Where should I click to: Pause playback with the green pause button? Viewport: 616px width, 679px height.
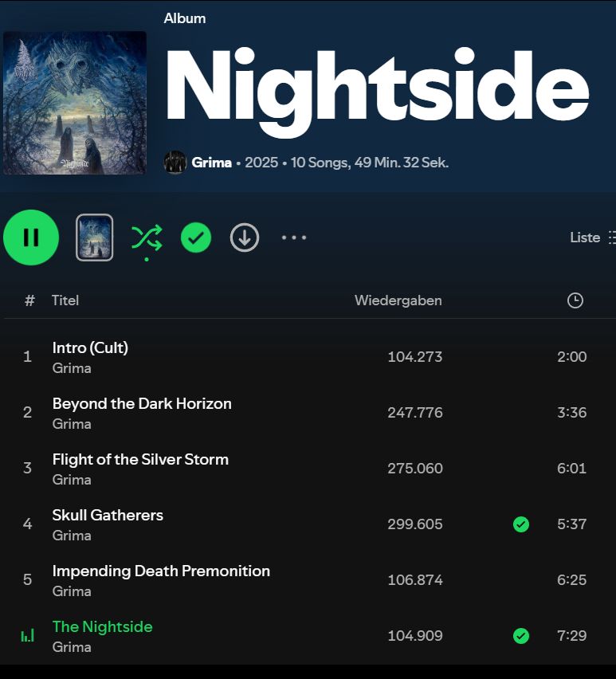pos(31,237)
